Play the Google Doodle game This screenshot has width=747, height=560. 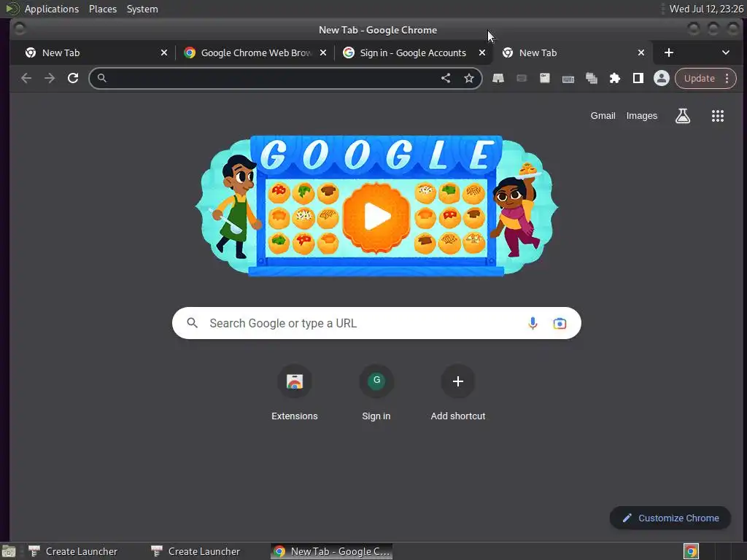[376, 217]
